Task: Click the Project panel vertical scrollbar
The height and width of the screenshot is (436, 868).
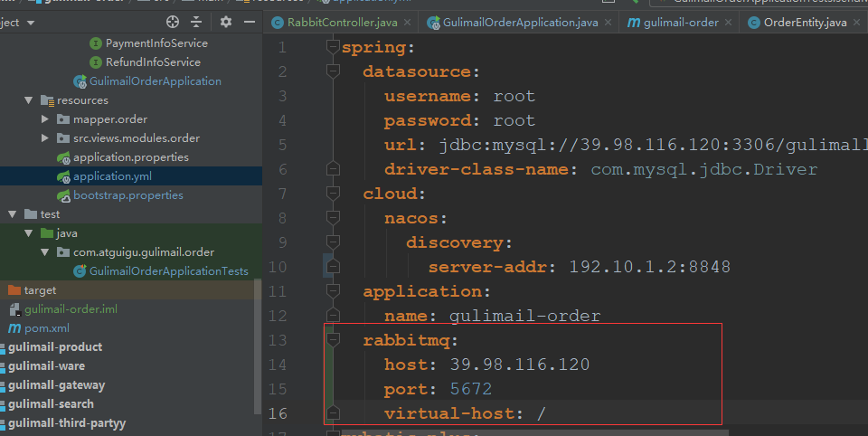Action: pos(258,346)
